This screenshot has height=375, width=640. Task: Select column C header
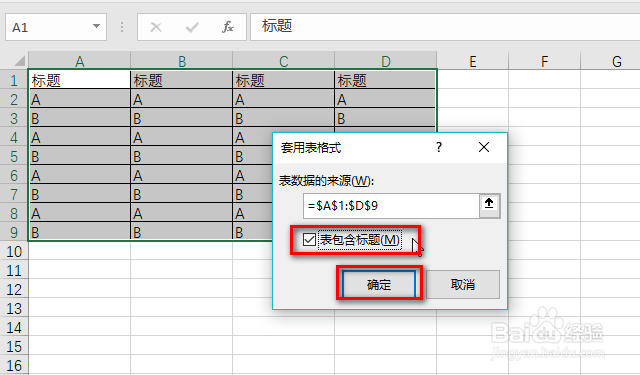pyautogui.click(x=284, y=60)
